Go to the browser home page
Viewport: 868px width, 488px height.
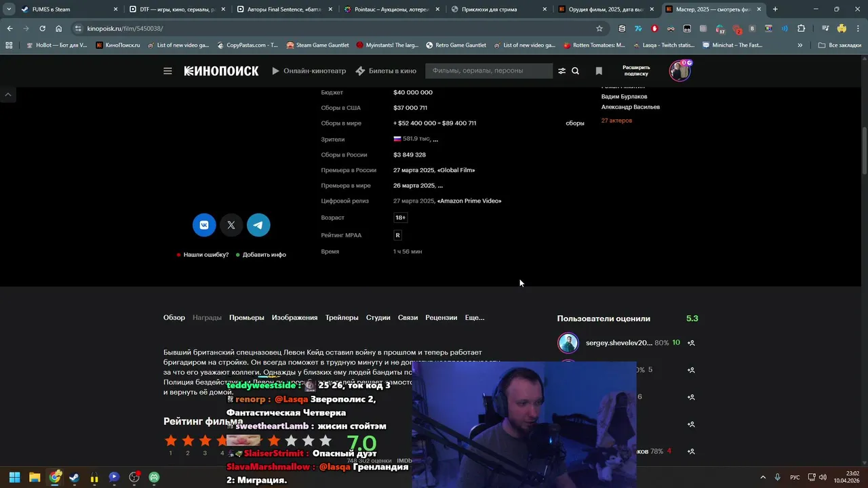58,28
